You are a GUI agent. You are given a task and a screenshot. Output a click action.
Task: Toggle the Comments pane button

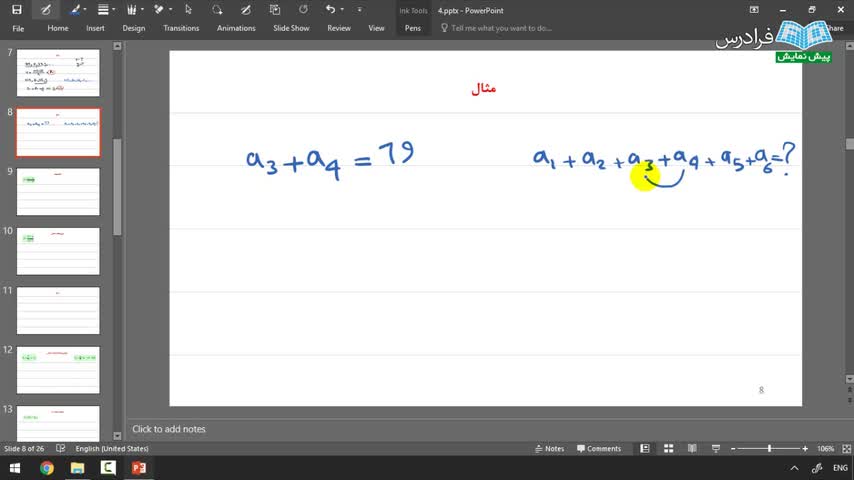pyautogui.click(x=599, y=449)
